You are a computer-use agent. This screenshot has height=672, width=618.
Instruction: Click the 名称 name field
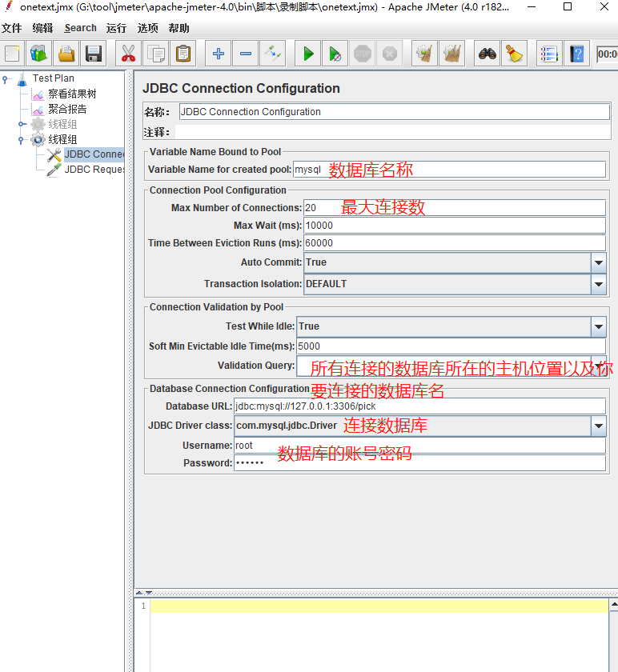click(394, 112)
